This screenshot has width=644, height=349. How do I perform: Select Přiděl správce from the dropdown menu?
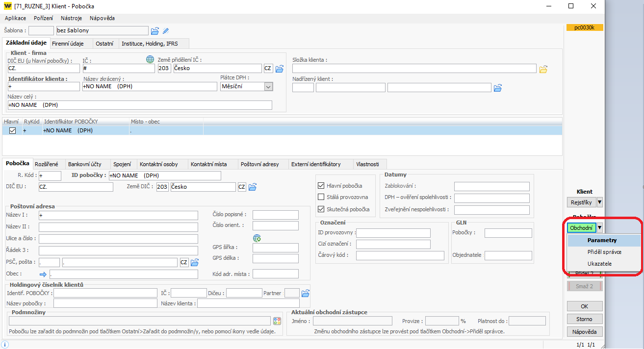pyautogui.click(x=604, y=252)
